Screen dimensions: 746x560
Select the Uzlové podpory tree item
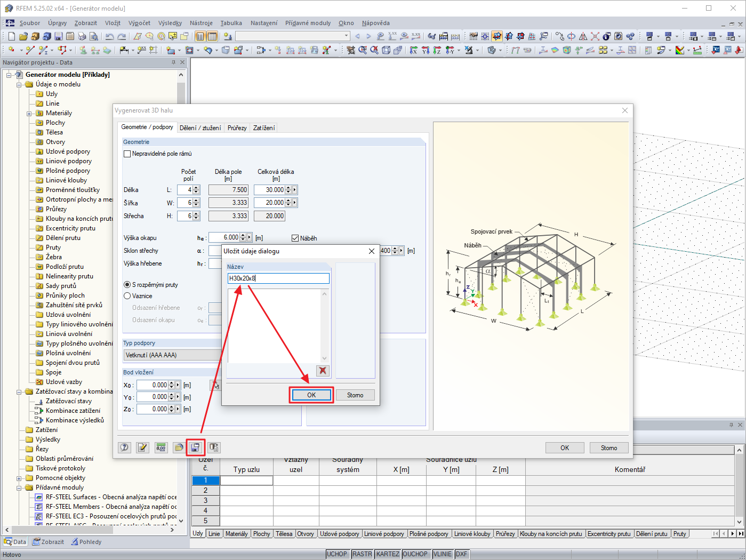click(68, 151)
